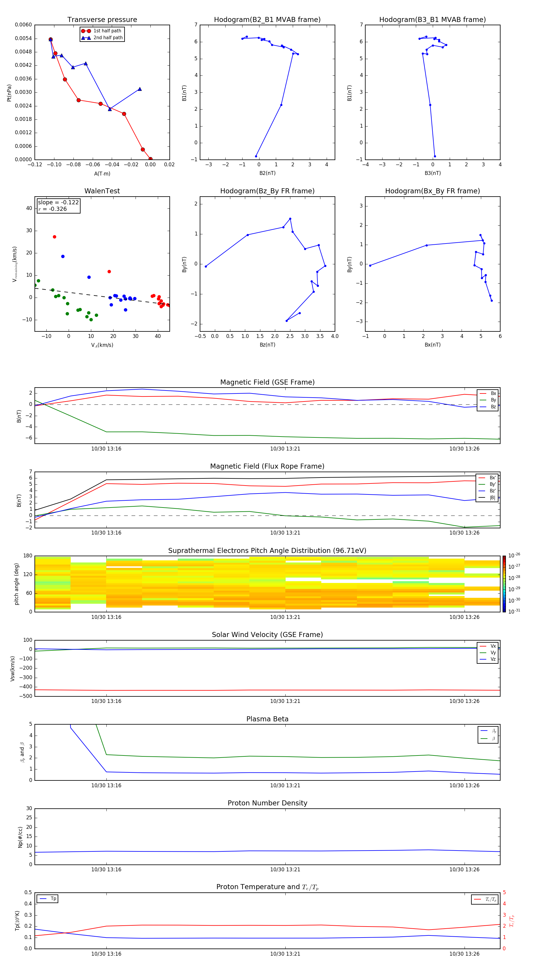535x980 pixels.
Task: Click the "Pt(nPa)" y-axis label
Action: click(x=9, y=93)
